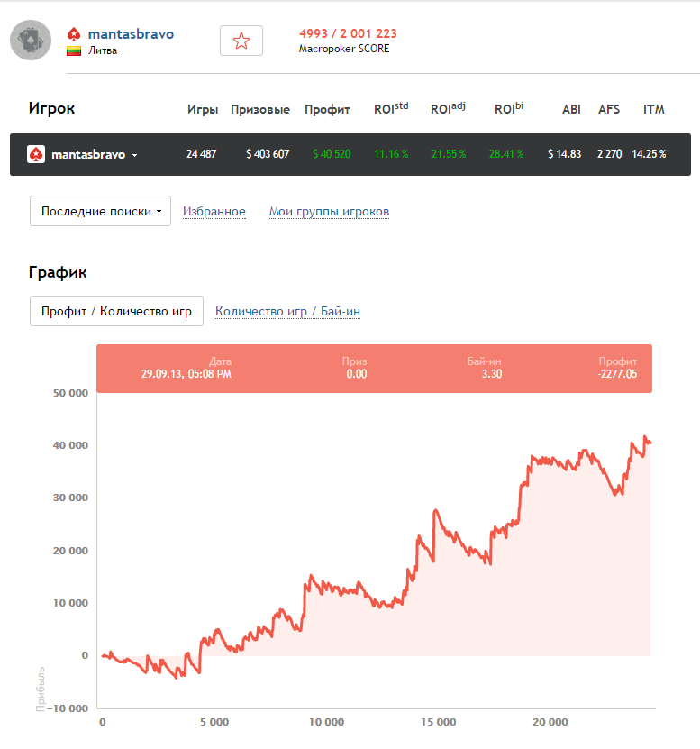Screen dimensions: 700x749
Task: Click the mantasbravo username link at top
Action: [131, 34]
